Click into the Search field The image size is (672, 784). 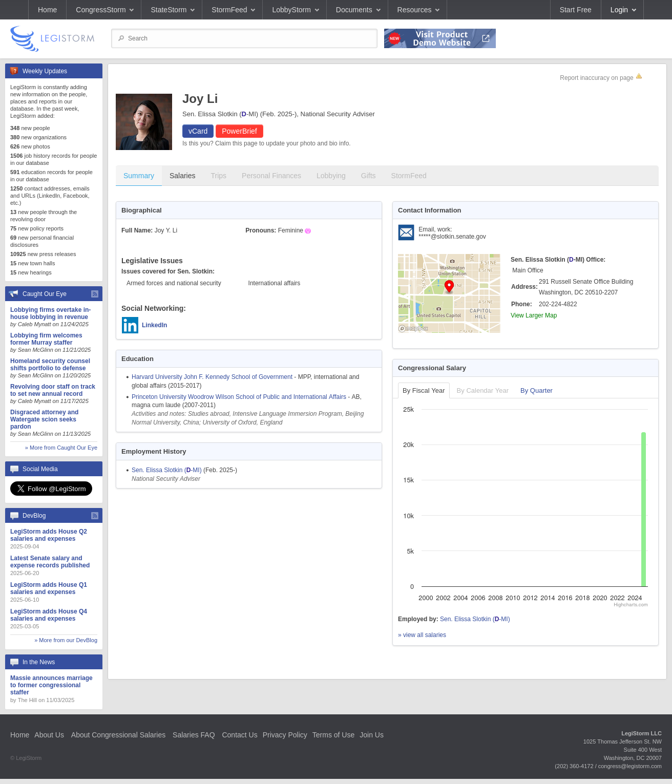click(244, 38)
